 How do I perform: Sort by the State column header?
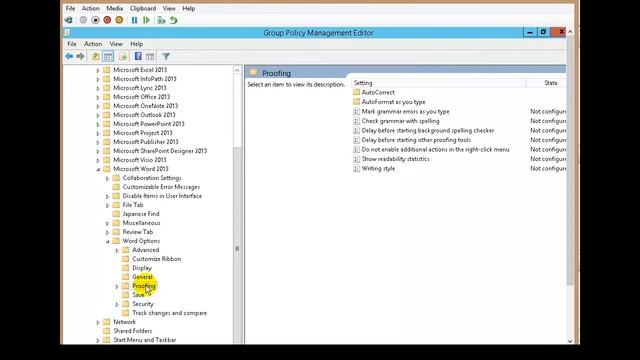547,83
